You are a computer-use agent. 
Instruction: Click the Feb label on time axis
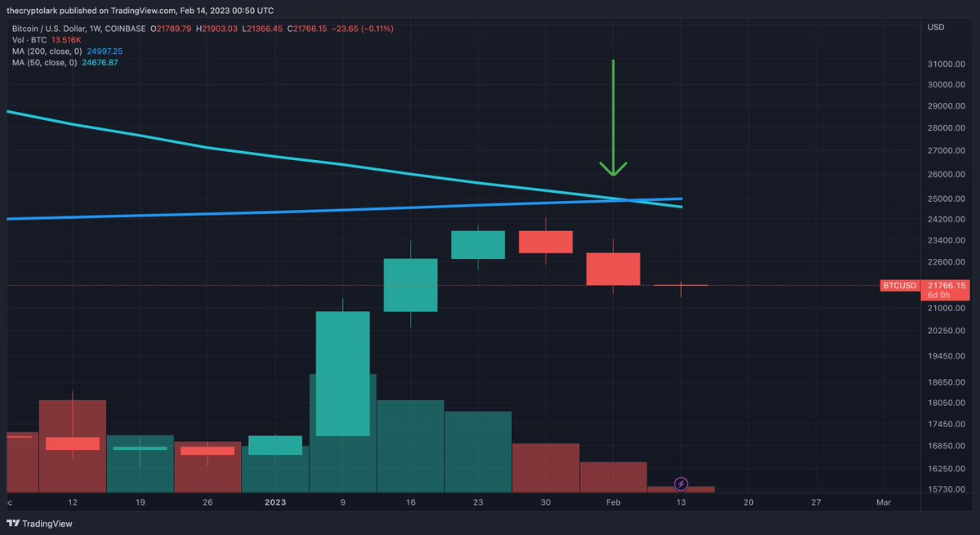click(613, 503)
